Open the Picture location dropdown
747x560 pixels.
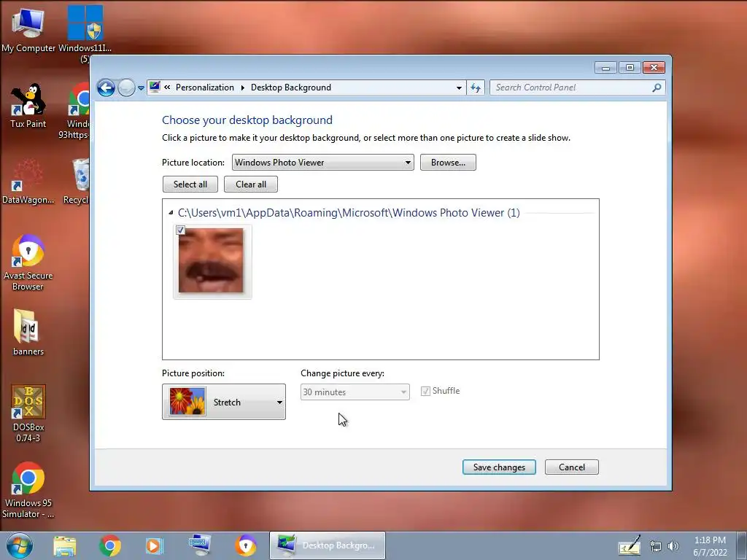point(322,163)
